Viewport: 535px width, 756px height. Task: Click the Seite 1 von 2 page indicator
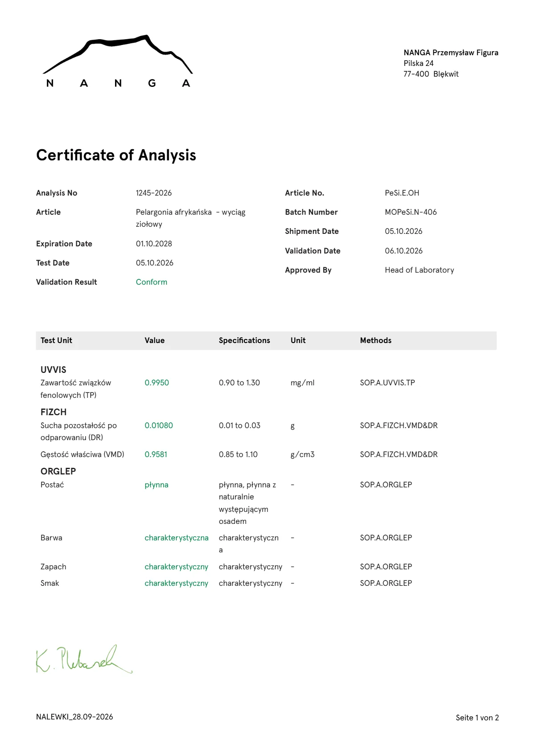click(477, 718)
